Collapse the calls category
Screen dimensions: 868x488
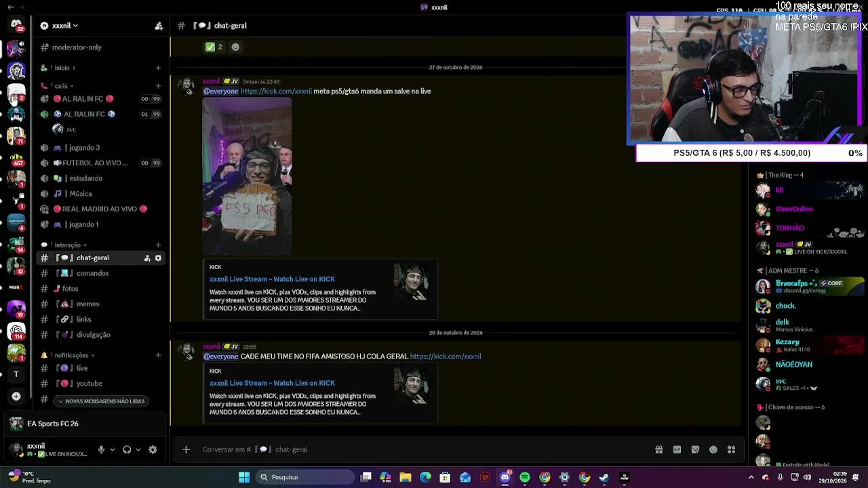pos(63,86)
